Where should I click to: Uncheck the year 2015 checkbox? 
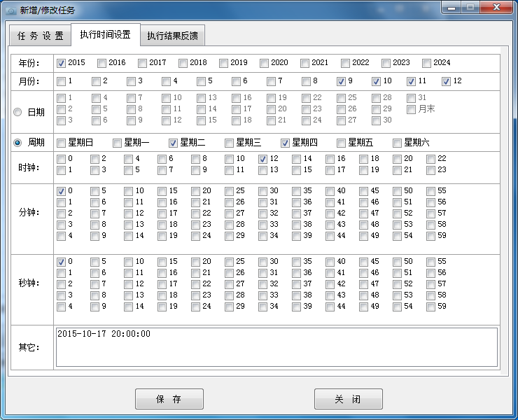pyautogui.click(x=61, y=63)
